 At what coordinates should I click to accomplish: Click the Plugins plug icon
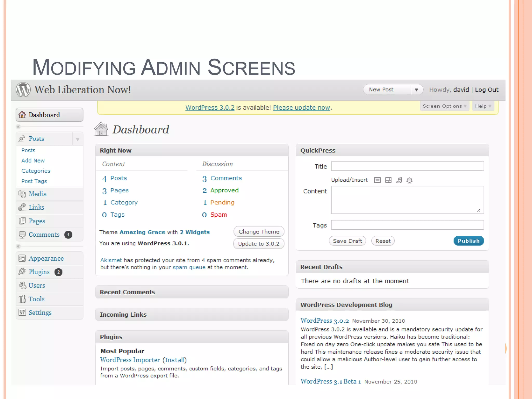coord(22,272)
